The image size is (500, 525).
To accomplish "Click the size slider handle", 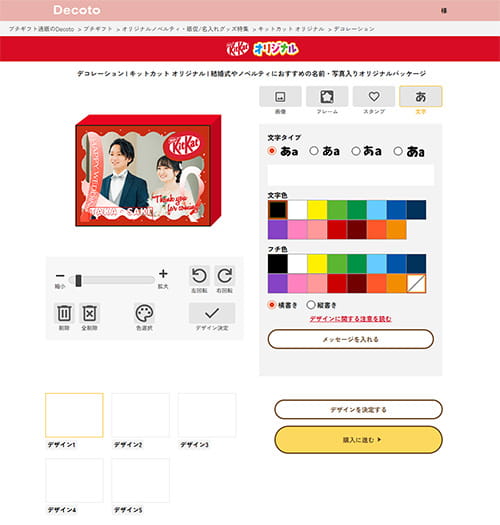I will (x=78, y=281).
